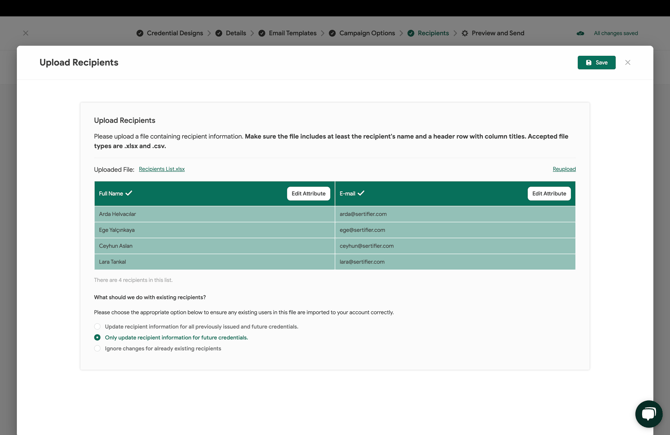Click the E-mail column header checkmark

pos(361,193)
